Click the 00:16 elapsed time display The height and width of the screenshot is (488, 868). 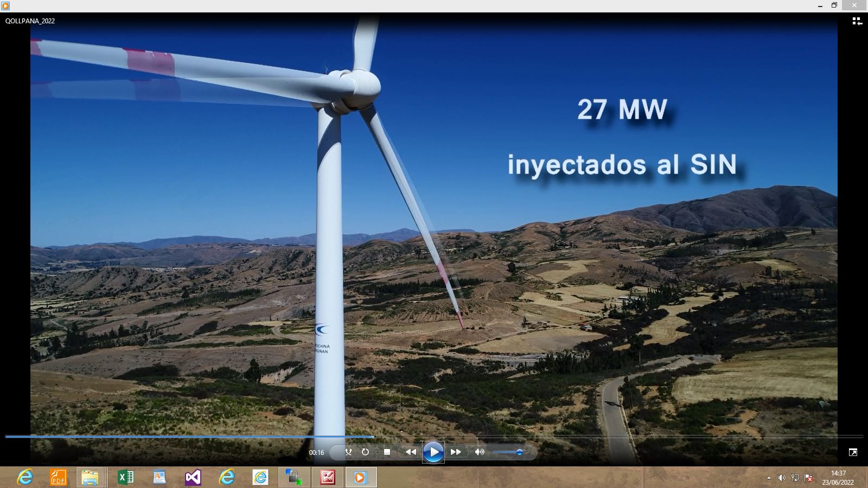coord(316,453)
